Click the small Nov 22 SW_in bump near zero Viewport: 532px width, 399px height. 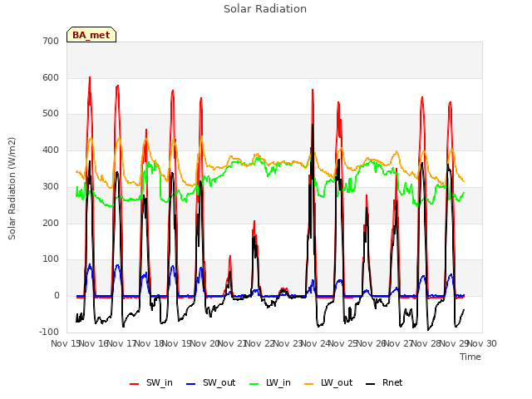pyautogui.click(x=283, y=289)
